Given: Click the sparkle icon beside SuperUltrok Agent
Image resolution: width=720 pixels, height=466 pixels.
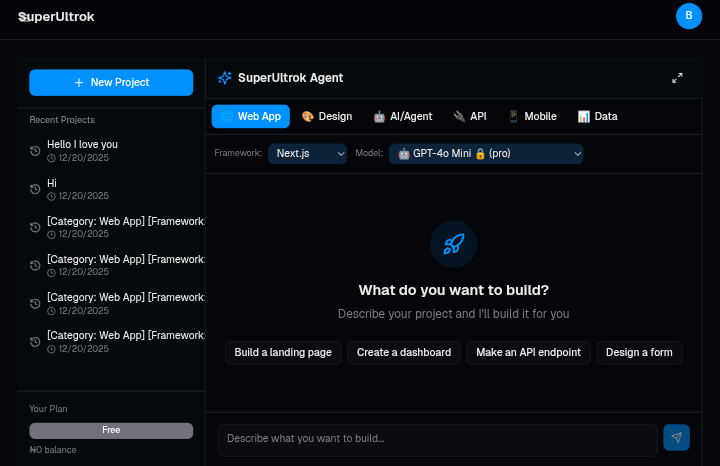Looking at the screenshot, I should [225, 78].
